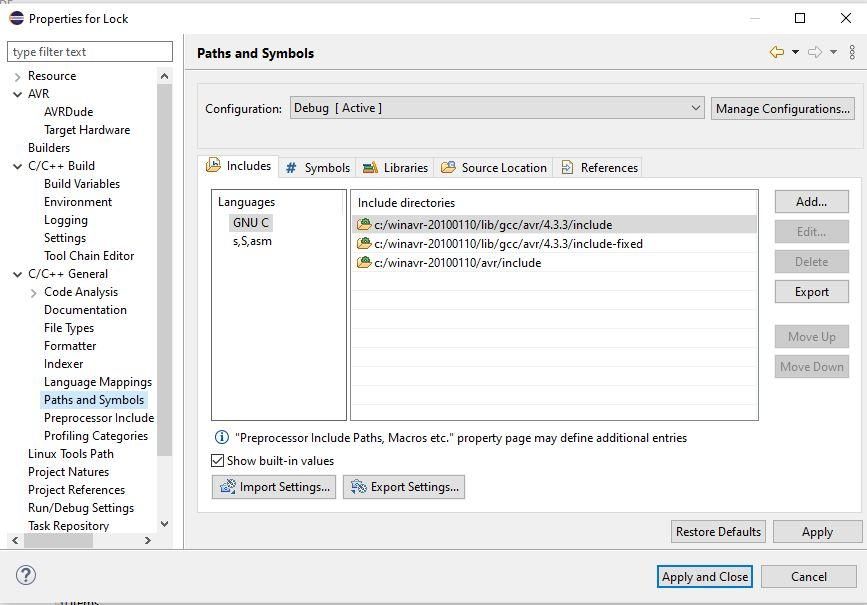Open the Configuration dropdown
Viewport: 867px width, 605px height.
click(x=698, y=108)
